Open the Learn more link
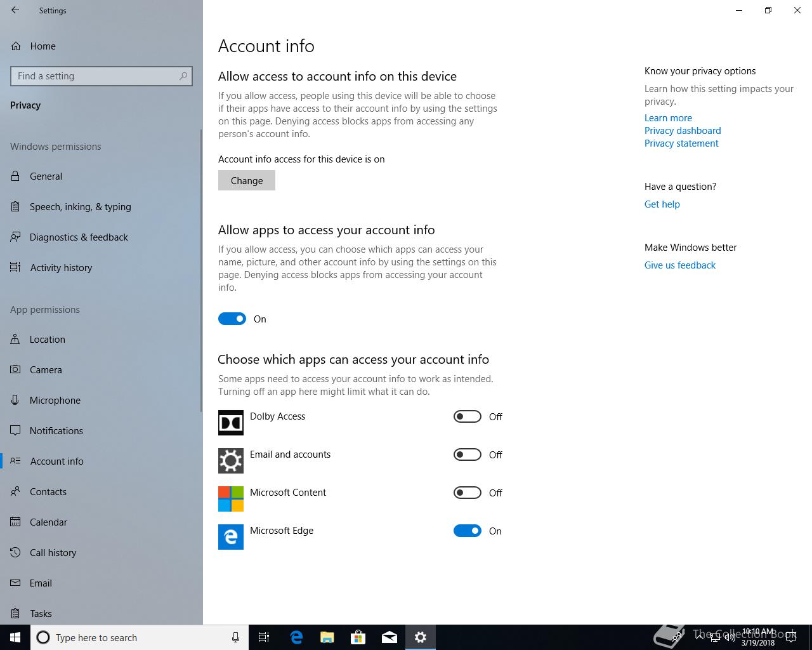This screenshot has width=812, height=650. point(668,117)
